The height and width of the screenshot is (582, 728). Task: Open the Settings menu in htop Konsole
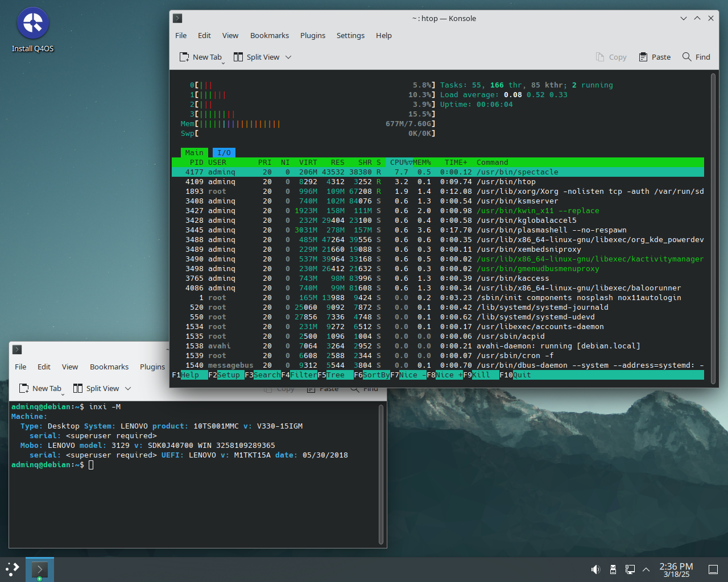click(350, 35)
